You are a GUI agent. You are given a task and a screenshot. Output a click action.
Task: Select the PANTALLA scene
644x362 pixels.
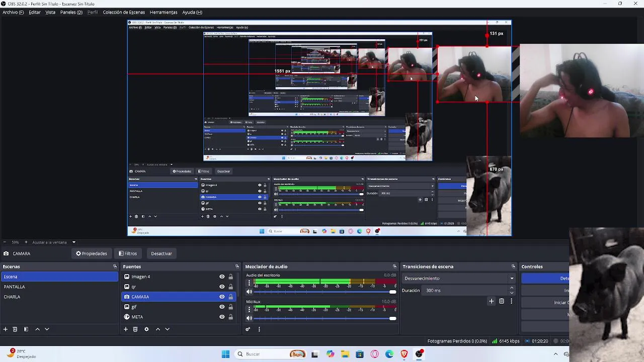(x=59, y=287)
